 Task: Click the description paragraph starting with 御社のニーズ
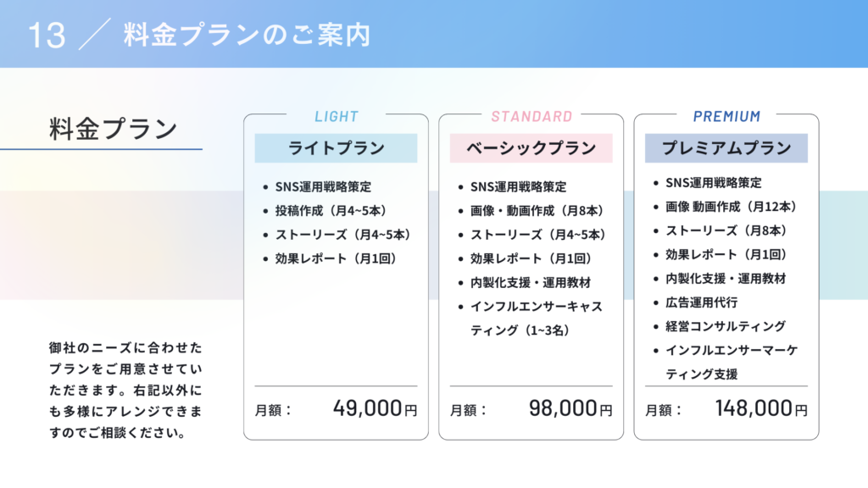pyautogui.click(x=125, y=390)
